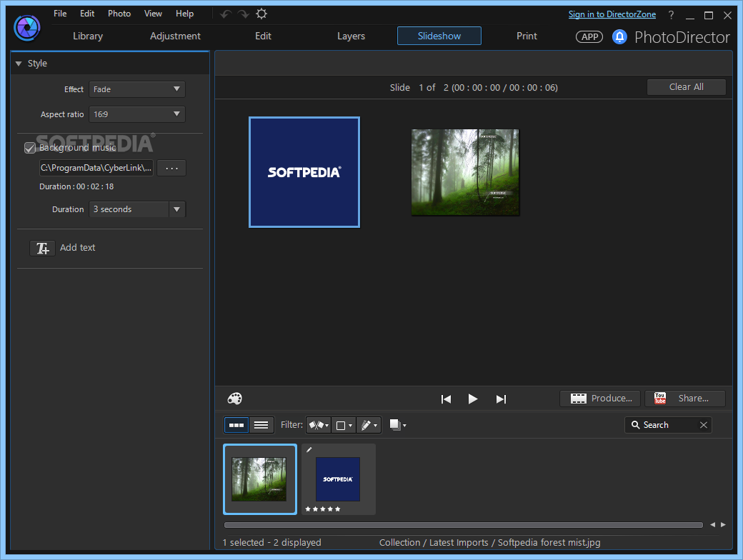This screenshot has height=560, width=743.
Task: Open the File menu
Action: [60, 14]
